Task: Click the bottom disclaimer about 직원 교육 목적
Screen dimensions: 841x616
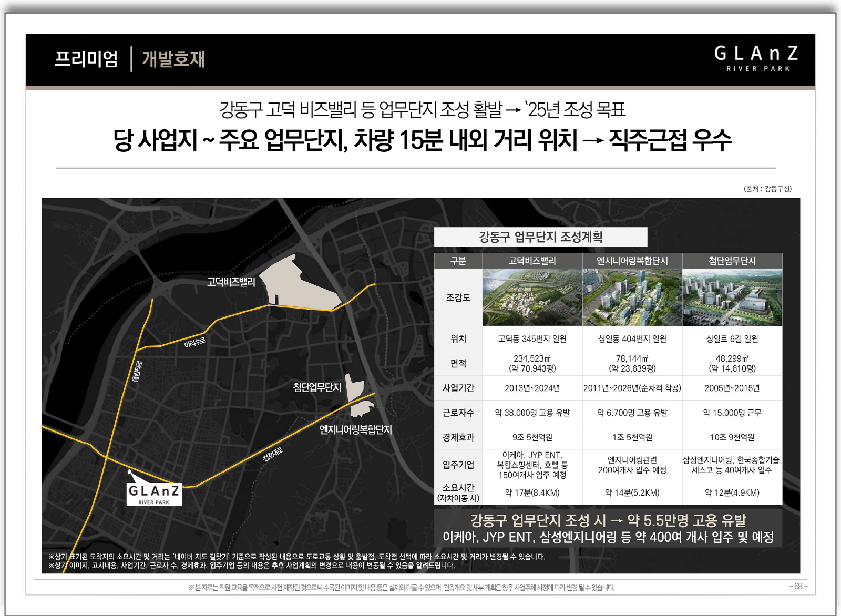Action: pyautogui.click(x=401, y=588)
